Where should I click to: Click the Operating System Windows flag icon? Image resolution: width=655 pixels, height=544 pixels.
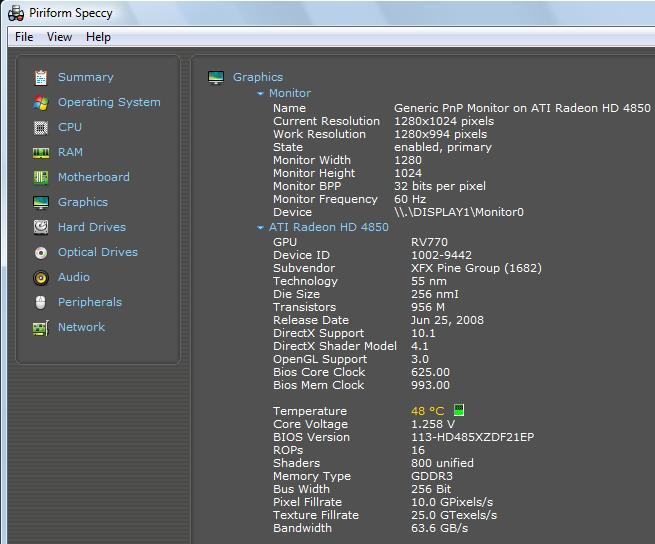click(x=41, y=102)
